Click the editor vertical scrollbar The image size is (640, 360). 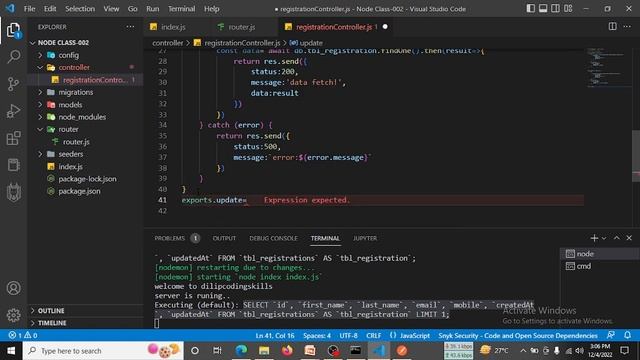[636, 155]
